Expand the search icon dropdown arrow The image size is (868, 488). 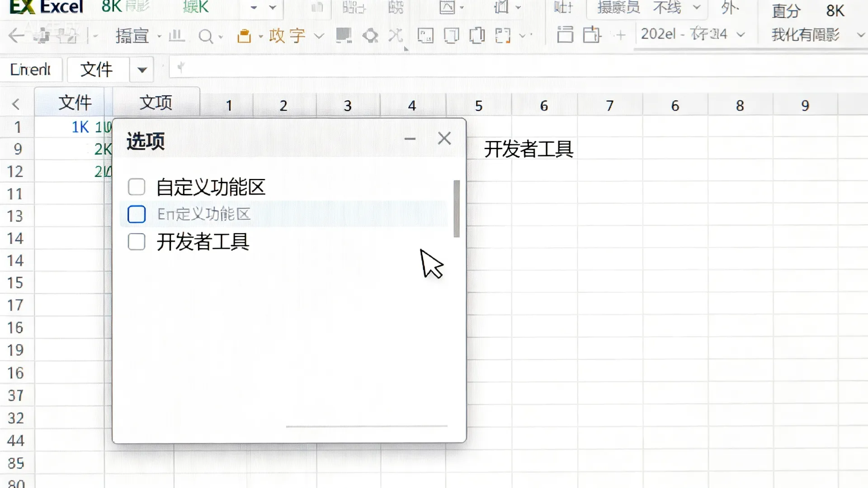221,36
